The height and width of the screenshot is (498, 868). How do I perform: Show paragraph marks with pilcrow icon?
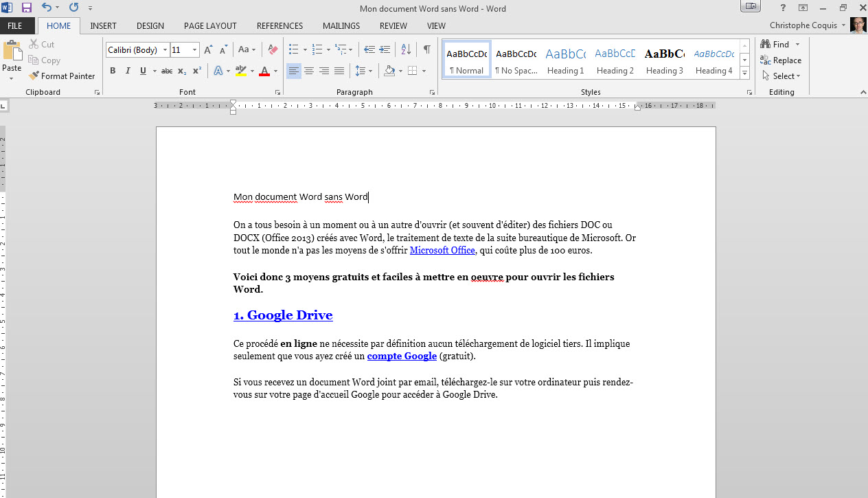coord(426,50)
